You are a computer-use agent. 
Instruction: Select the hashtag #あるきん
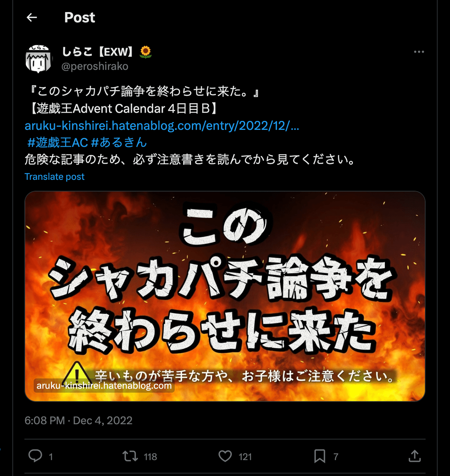tap(119, 143)
